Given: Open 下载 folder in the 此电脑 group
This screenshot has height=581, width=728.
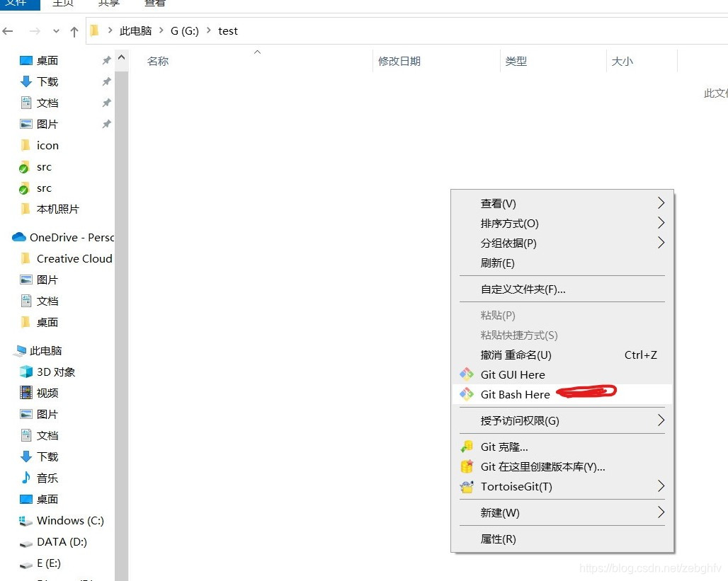Looking at the screenshot, I should point(47,456).
